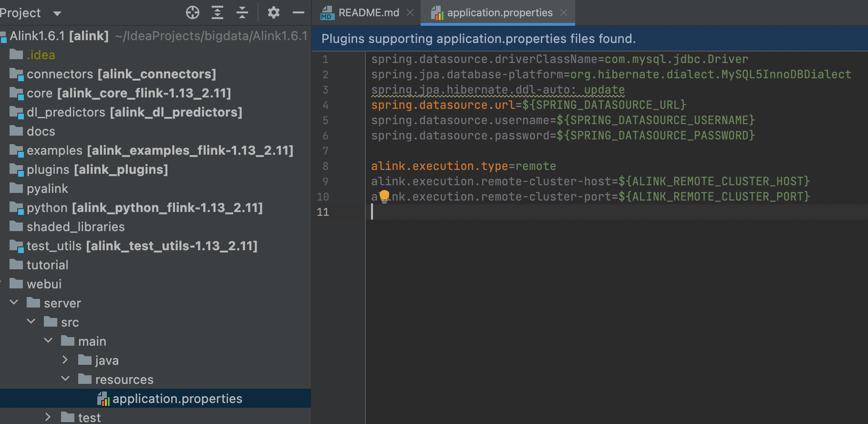Close the application.properties tab
Screen dimensions: 868x424
click(564, 12)
